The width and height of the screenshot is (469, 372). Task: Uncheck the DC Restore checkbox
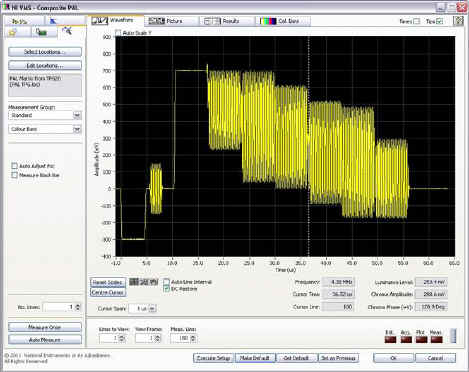pos(166,289)
